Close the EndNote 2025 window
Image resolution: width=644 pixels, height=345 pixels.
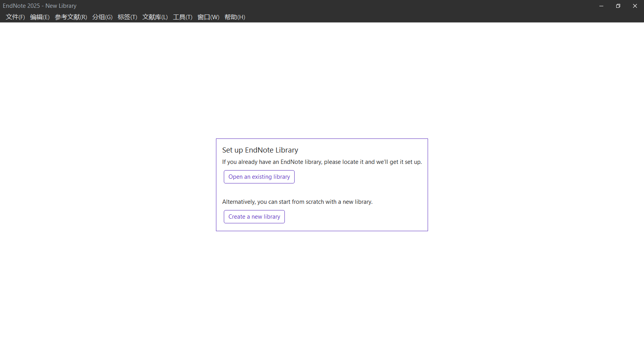(635, 6)
